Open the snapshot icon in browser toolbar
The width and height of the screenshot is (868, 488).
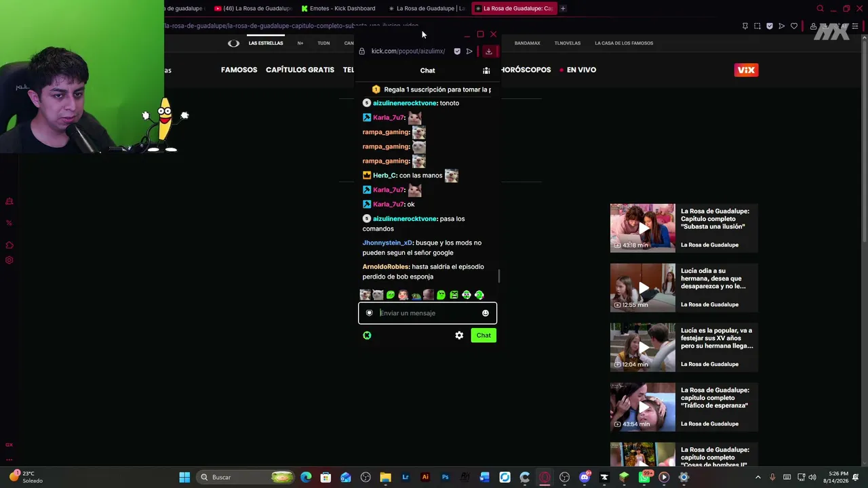[x=757, y=26]
